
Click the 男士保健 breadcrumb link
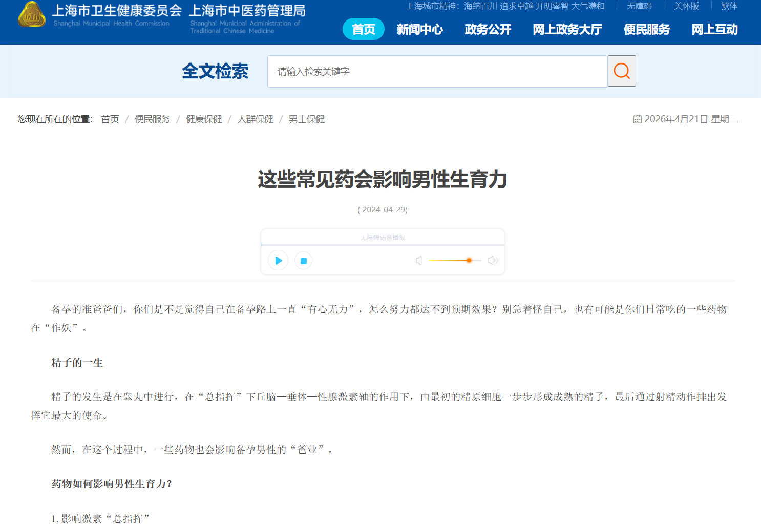(306, 119)
